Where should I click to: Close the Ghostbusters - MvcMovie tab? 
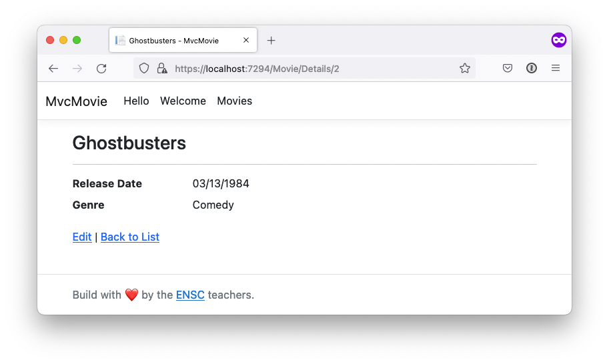coord(246,40)
